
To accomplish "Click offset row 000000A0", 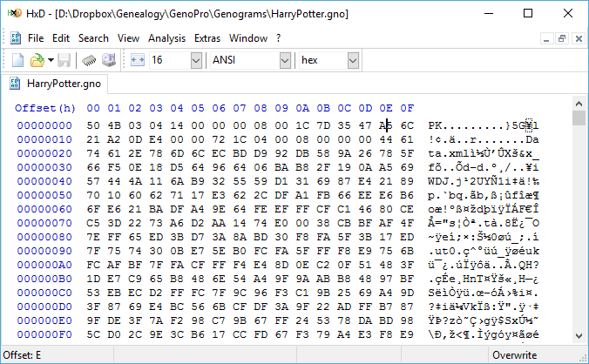I will tap(44, 265).
